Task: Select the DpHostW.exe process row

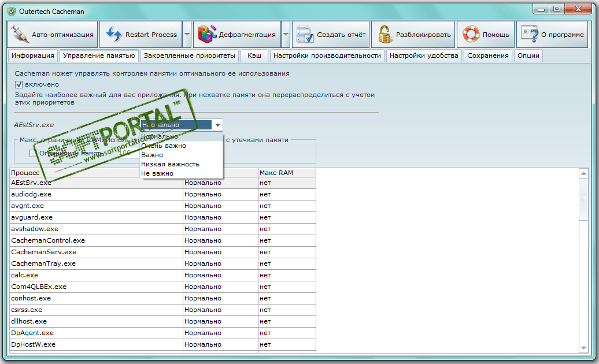Action: [x=162, y=344]
